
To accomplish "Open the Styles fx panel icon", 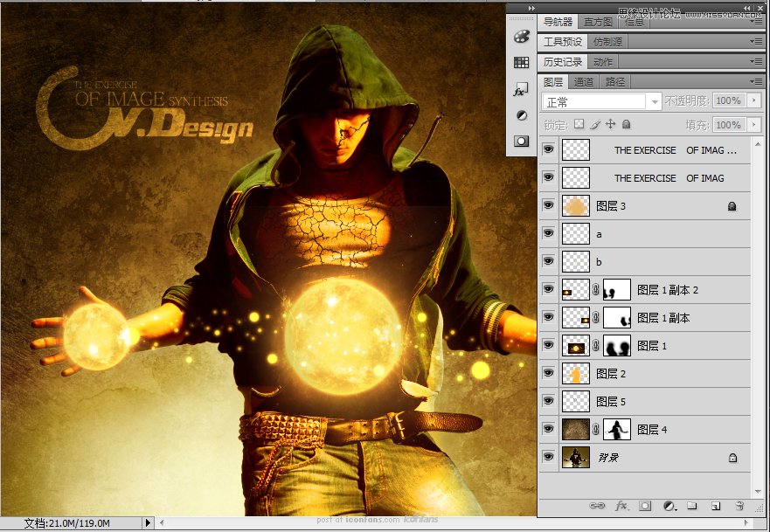I will [x=521, y=90].
